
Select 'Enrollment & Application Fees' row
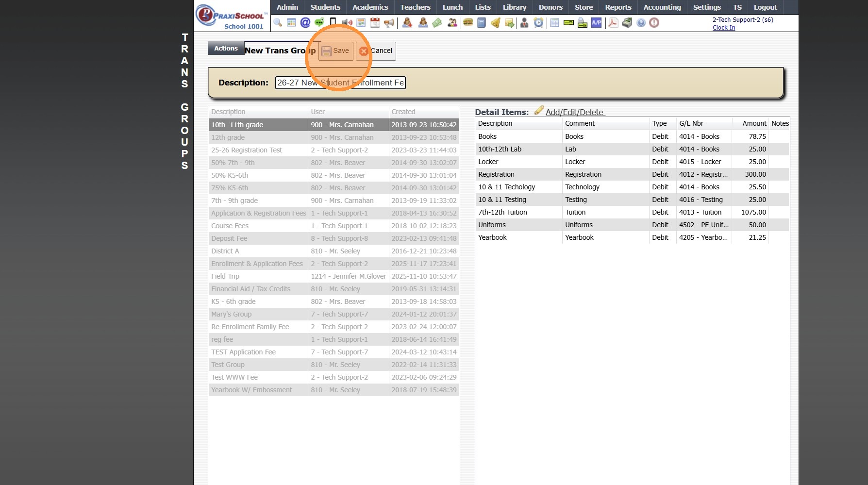tap(334, 264)
